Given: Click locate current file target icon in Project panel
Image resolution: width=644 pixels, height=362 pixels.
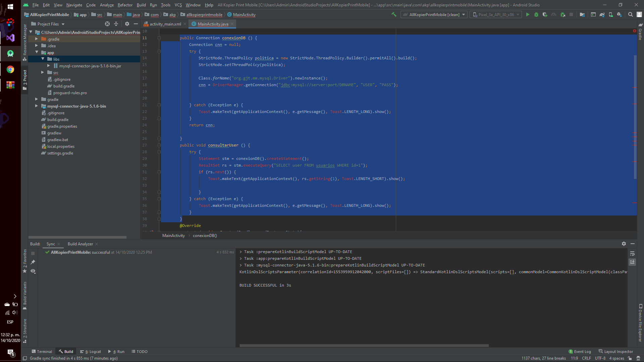Looking at the screenshot, I should tap(107, 24).
